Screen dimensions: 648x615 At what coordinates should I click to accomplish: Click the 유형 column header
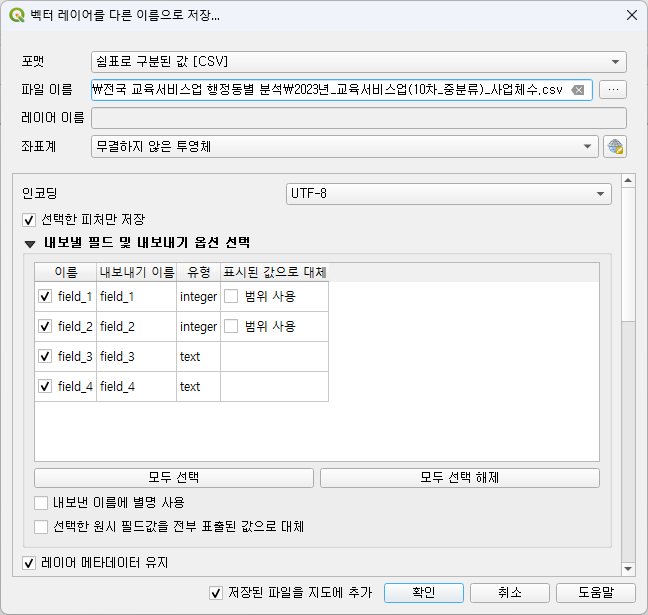(198, 272)
